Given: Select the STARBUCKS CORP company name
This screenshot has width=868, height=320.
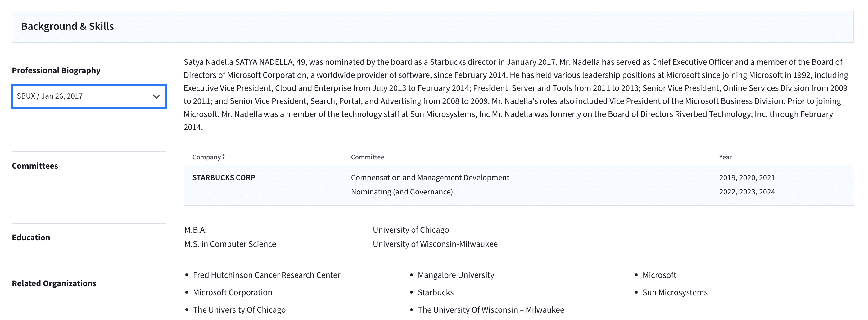Looking at the screenshot, I should coord(224,178).
